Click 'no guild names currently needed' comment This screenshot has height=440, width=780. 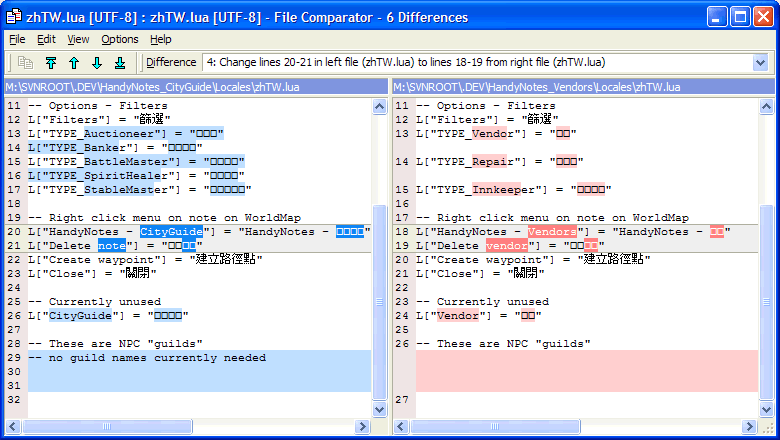(x=147, y=358)
